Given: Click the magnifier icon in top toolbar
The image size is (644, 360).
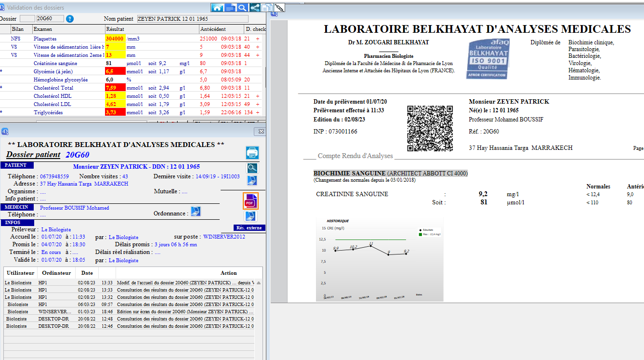Looking at the screenshot, I should [242, 7].
